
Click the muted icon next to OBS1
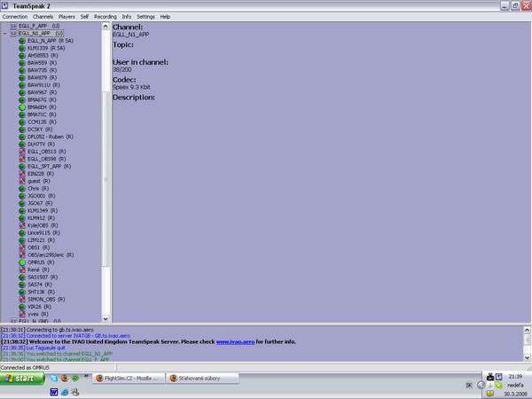(22, 247)
